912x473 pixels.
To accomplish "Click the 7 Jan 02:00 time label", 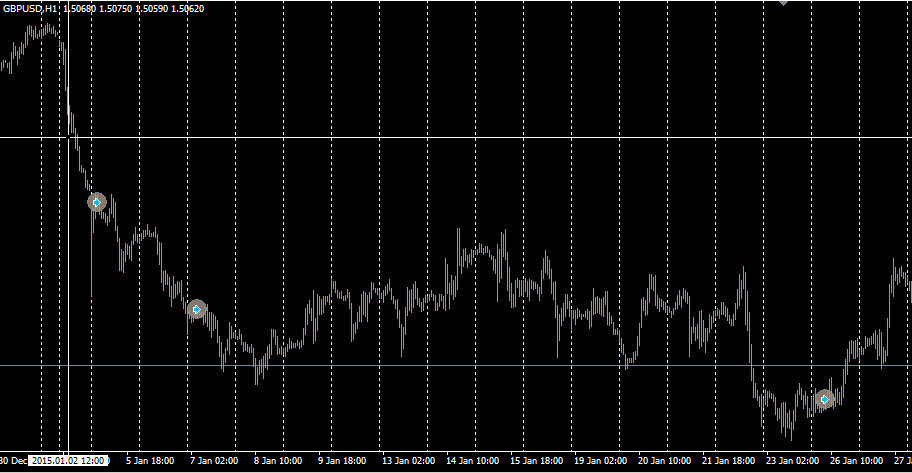I will [x=214, y=461].
